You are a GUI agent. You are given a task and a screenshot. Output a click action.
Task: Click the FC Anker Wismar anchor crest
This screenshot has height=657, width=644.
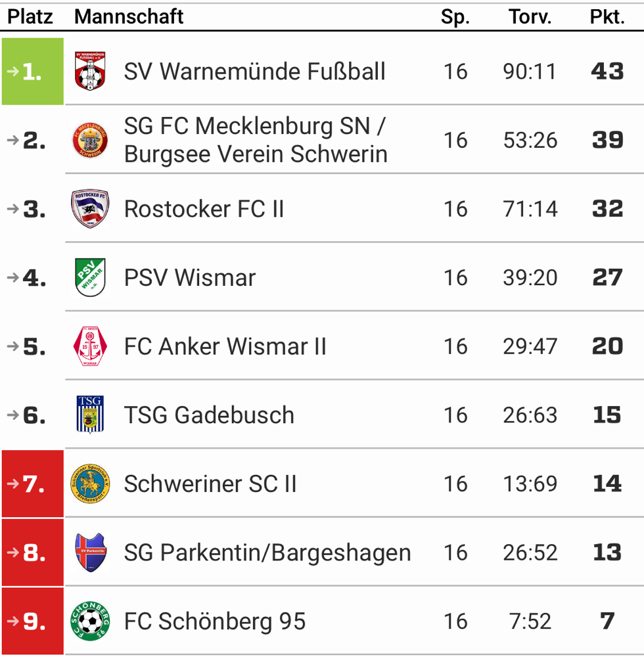pos(90,346)
